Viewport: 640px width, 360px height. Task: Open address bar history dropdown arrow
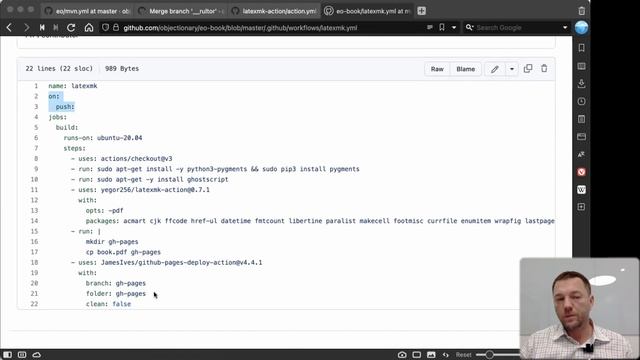coord(454,27)
